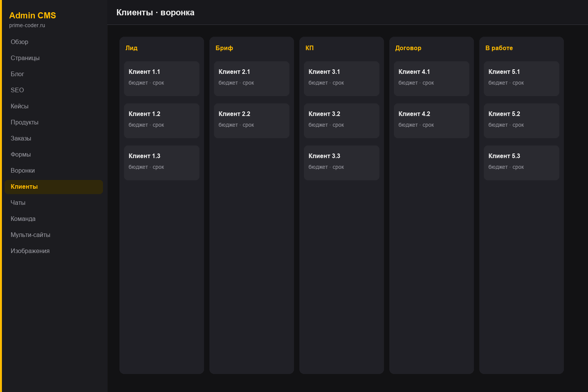Select the active Клиенты menu item

54,187
